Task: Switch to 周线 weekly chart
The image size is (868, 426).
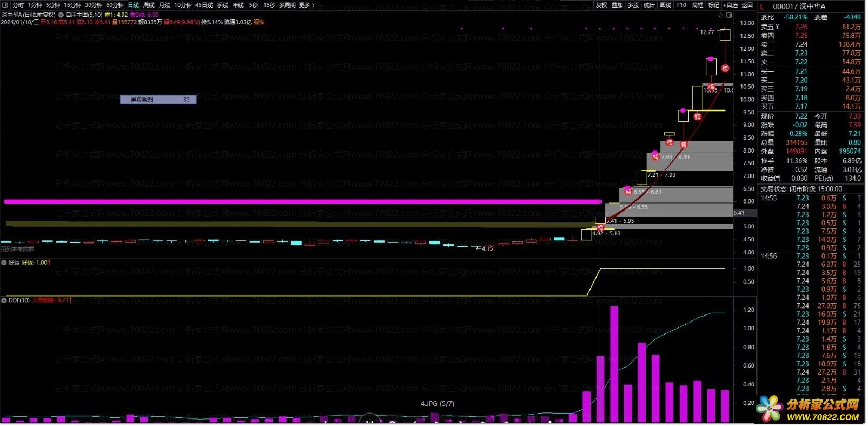Action: tap(149, 5)
